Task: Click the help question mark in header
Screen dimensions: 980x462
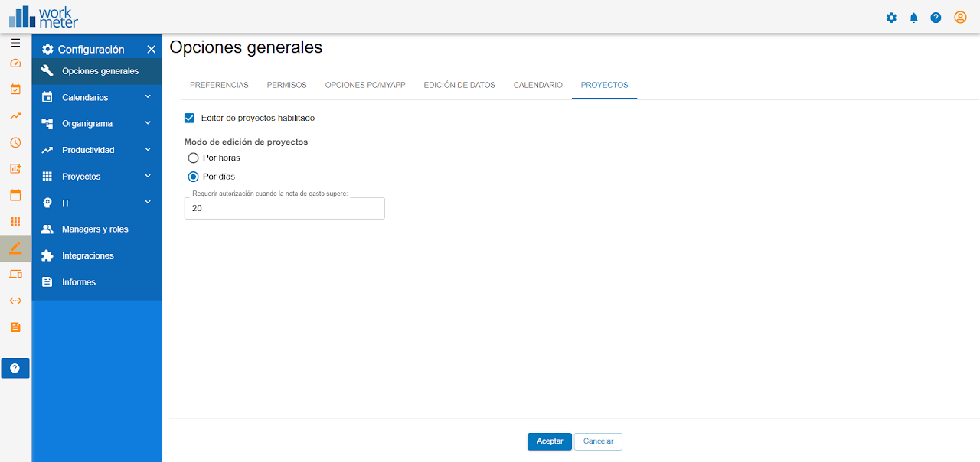Action: (x=936, y=18)
